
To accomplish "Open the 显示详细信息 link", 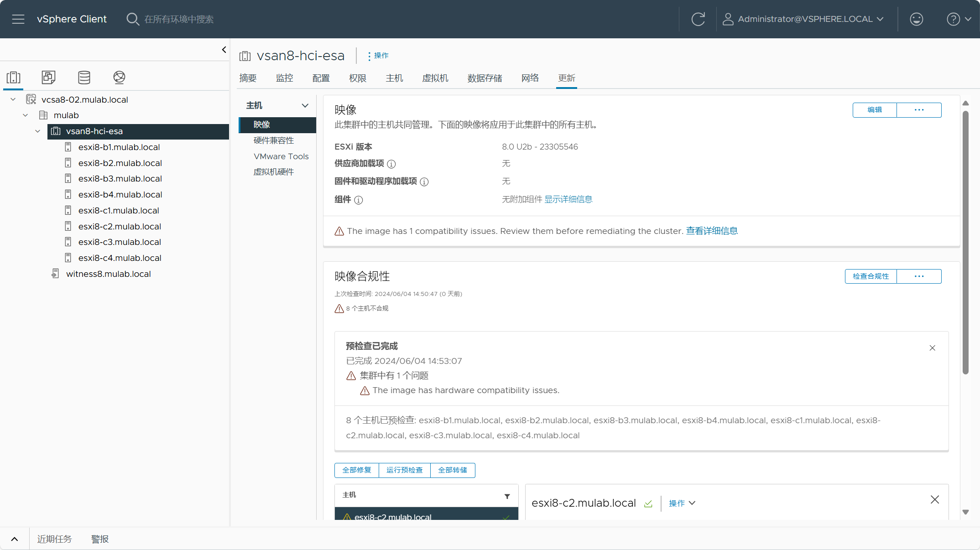I will pos(568,199).
